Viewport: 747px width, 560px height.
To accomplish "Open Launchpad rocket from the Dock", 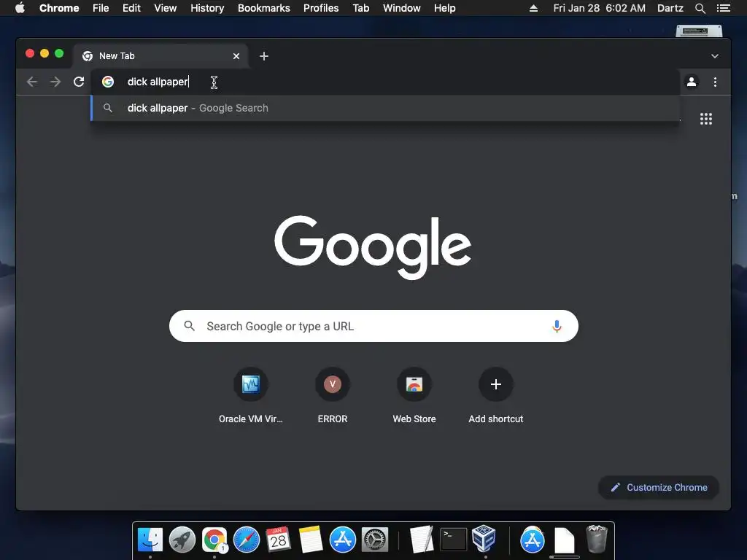I will point(182,540).
